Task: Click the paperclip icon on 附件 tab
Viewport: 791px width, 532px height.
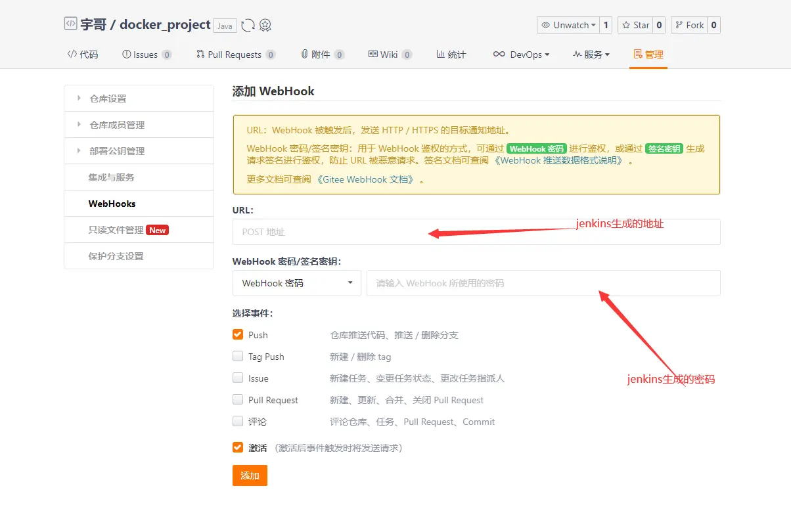Action: click(305, 55)
